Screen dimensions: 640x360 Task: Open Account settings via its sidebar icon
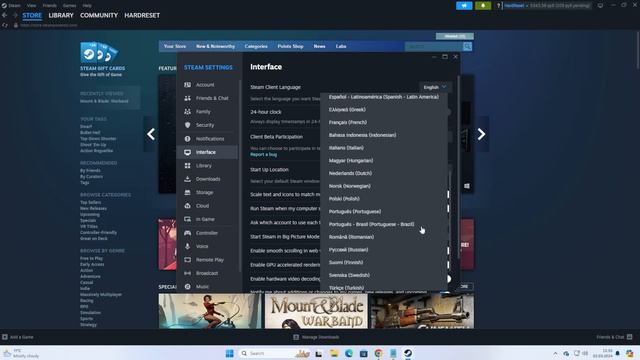click(x=187, y=85)
